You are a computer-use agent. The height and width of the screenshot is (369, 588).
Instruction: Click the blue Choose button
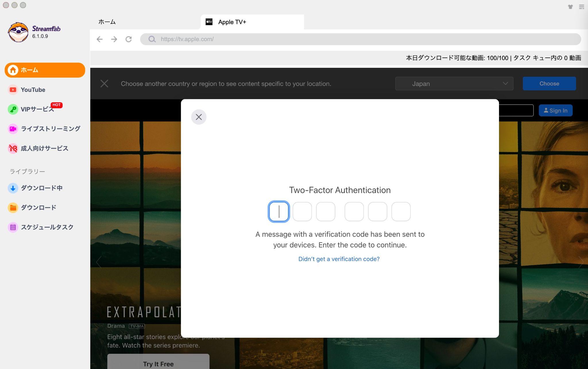(549, 84)
